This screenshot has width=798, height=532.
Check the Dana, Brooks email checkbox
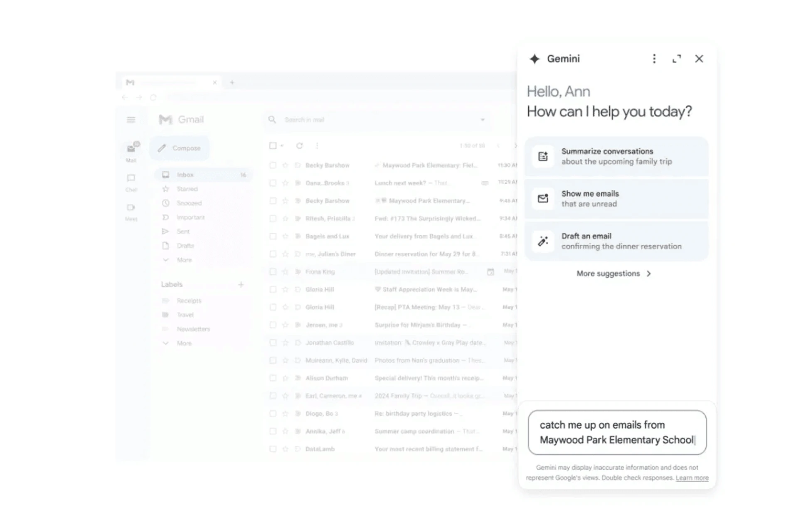coord(273,183)
